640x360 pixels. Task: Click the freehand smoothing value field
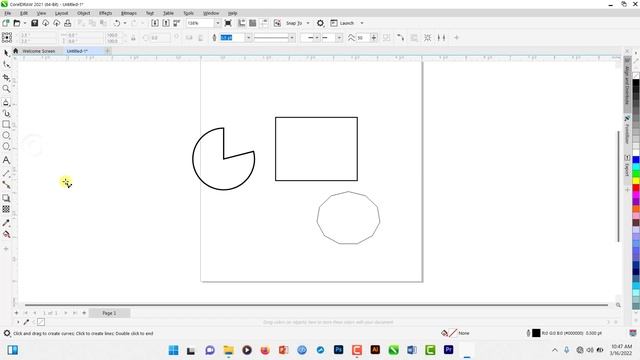362,38
